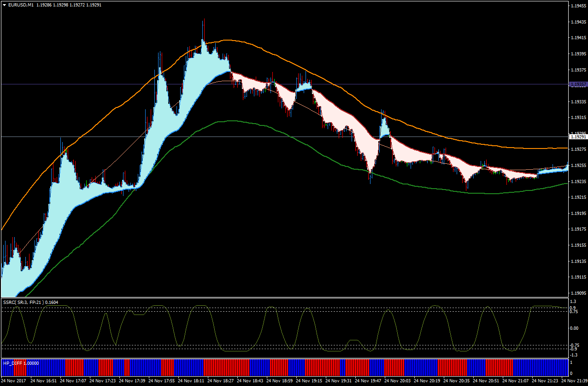The width and height of the screenshot is (588, 386).
Task: Click the 1.19095 price axis label
Action: [579, 293]
